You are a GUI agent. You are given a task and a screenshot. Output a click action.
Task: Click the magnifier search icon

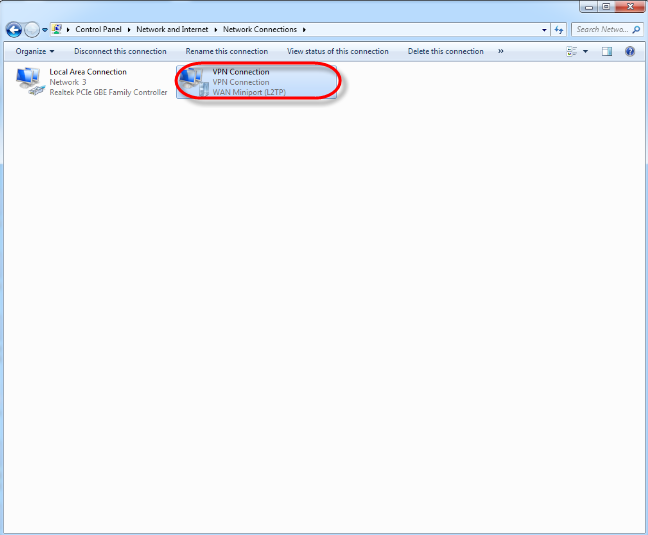pos(636,29)
